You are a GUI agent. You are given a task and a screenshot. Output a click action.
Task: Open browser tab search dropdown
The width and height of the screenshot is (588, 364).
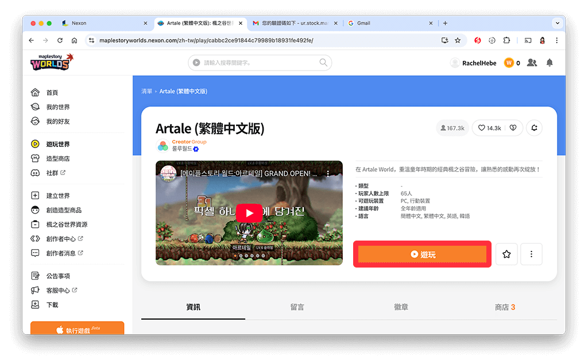(557, 23)
